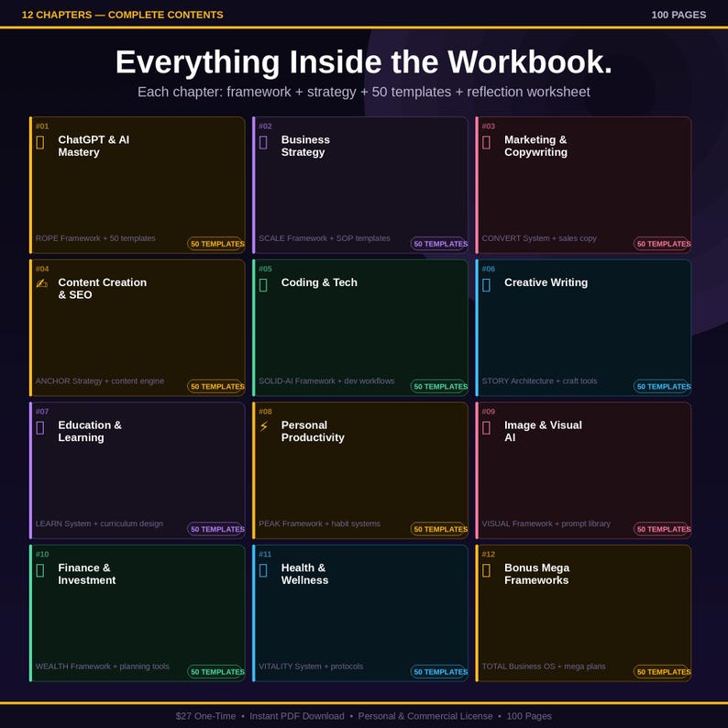Screen dimensions: 728x728
Task: Click the #01 chapter number label
Action: point(42,127)
